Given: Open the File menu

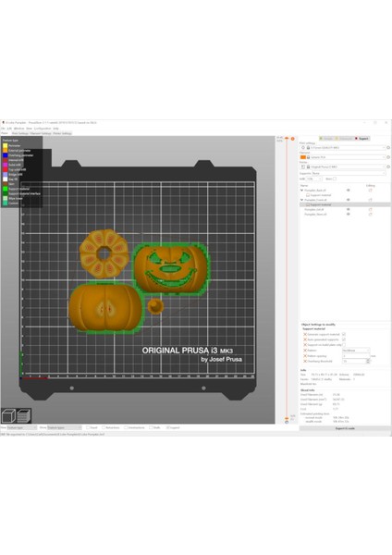Looking at the screenshot, I should tap(3, 129).
